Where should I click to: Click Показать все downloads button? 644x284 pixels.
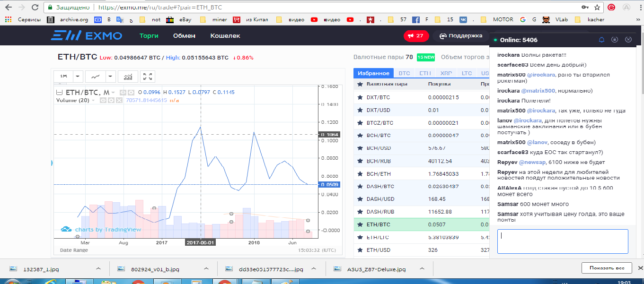pos(607,268)
